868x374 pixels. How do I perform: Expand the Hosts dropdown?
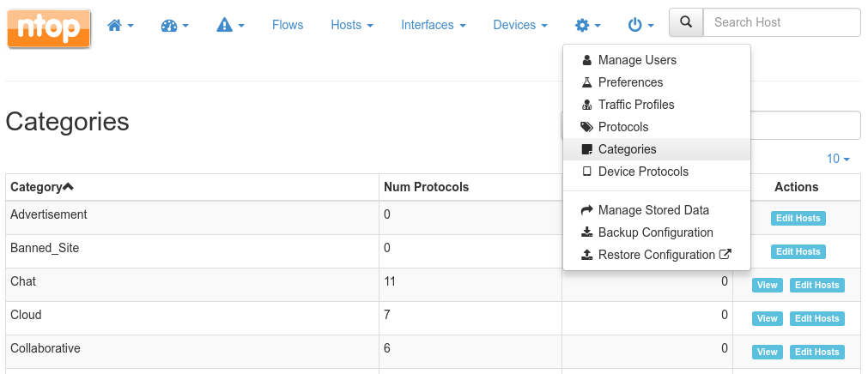click(352, 25)
